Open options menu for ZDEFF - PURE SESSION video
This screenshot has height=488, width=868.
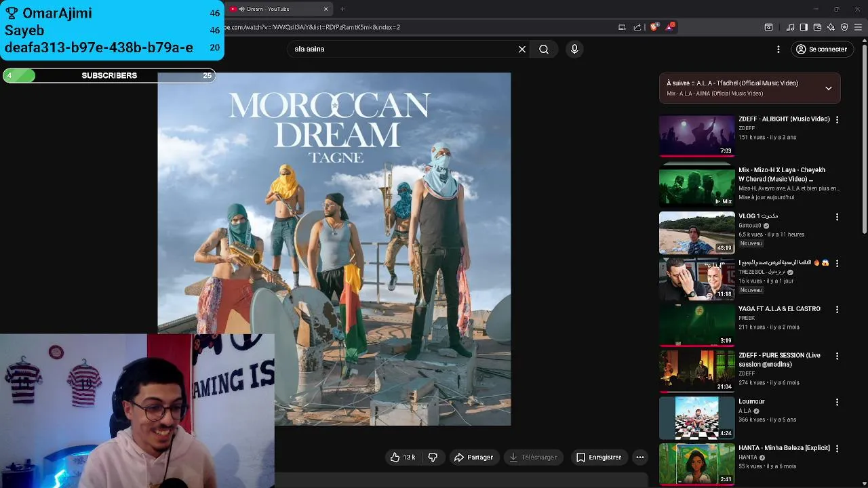[837, 356]
